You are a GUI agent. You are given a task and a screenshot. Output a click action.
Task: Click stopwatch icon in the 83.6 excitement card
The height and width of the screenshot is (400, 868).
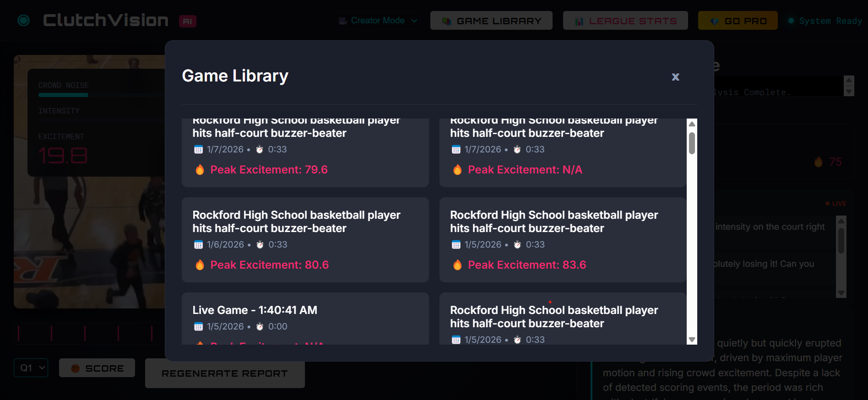pos(517,245)
